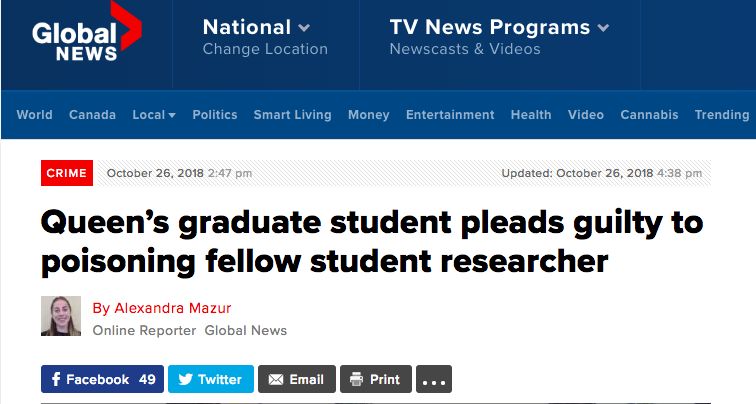Viewport: 756px width, 404px height.
Task: Print this article
Action: (x=376, y=379)
